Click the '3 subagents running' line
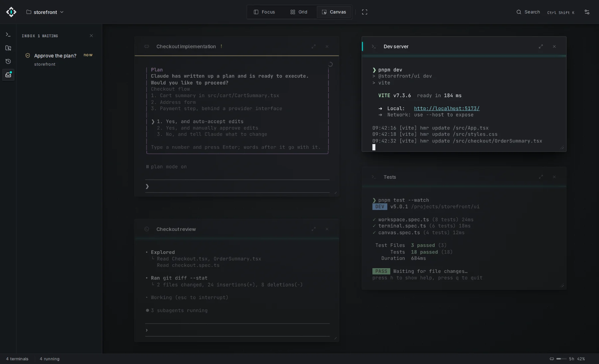The height and width of the screenshot is (364, 599). click(177, 310)
